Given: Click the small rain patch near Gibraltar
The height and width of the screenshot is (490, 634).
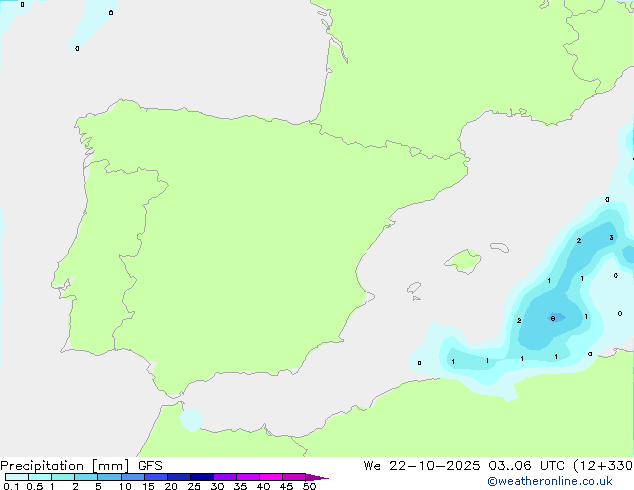Looking at the screenshot, I should pyautogui.click(x=191, y=420).
